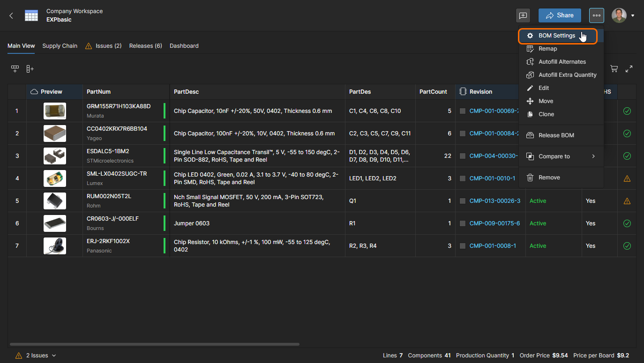This screenshot has width=644, height=363.
Task: Open the user avatar dropdown arrow
Action: 633,15
